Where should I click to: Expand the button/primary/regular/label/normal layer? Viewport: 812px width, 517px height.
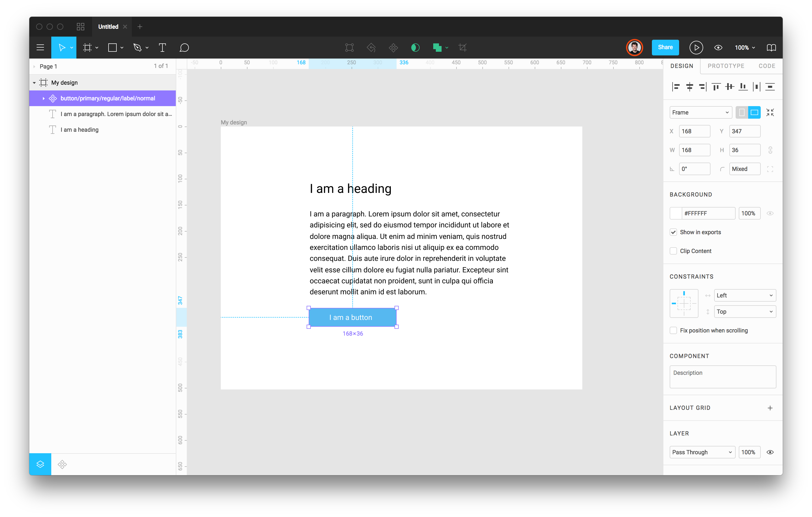(x=43, y=98)
